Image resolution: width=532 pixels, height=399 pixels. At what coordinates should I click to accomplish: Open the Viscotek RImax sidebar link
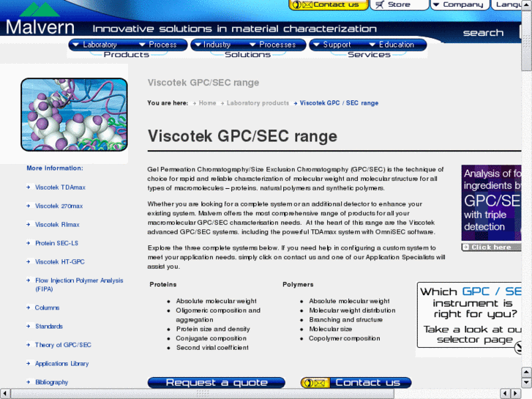coord(57,225)
